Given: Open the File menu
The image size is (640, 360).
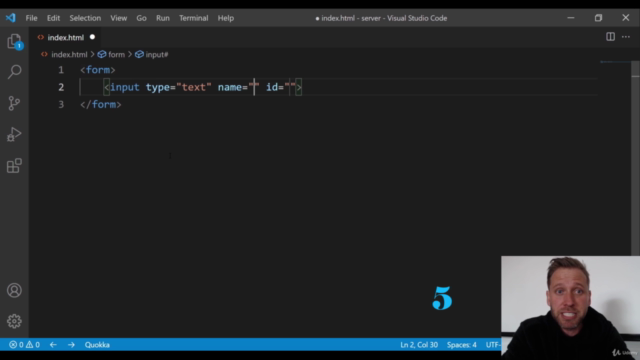Looking at the screenshot, I should [31, 18].
